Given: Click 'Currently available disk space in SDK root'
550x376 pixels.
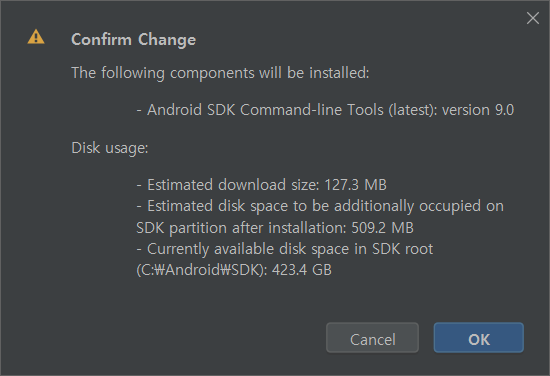Looking at the screenshot, I should coord(290,249).
